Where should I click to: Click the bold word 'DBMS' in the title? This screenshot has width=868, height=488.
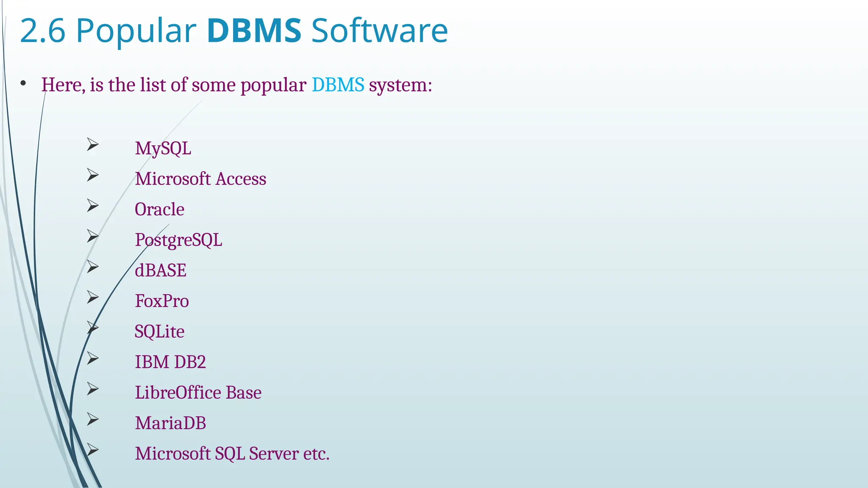tap(254, 30)
